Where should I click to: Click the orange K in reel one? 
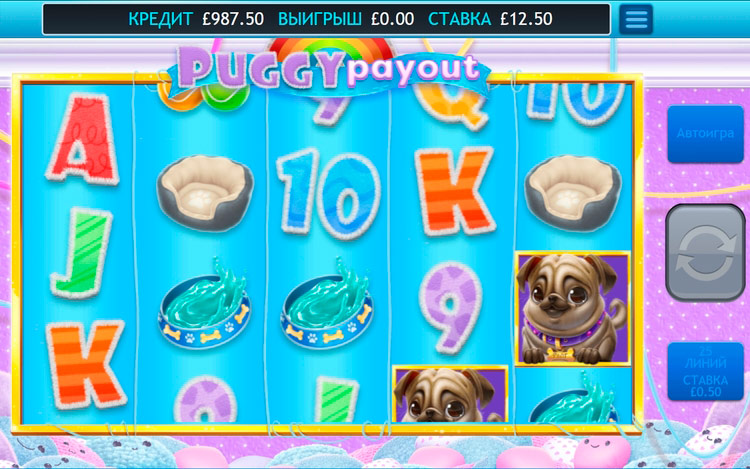(85, 364)
